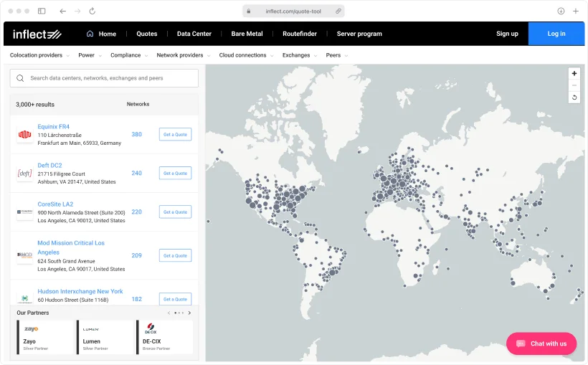
Task: Click the address bar padlock icon
Action: [x=249, y=11]
